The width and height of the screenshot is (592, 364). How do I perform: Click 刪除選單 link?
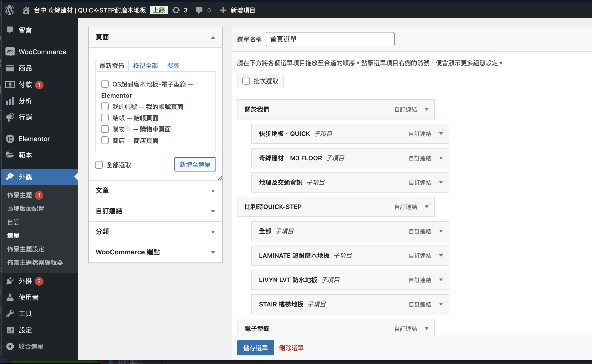[x=291, y=348]
